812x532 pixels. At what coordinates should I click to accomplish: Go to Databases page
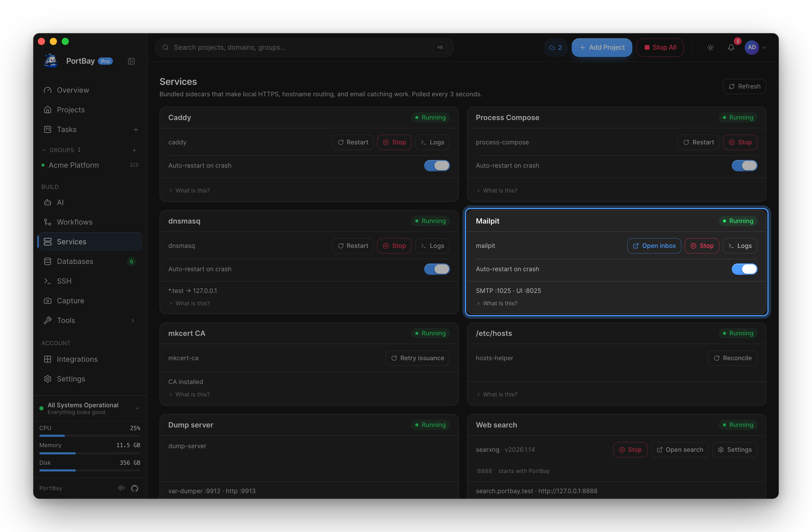point(90,262)
